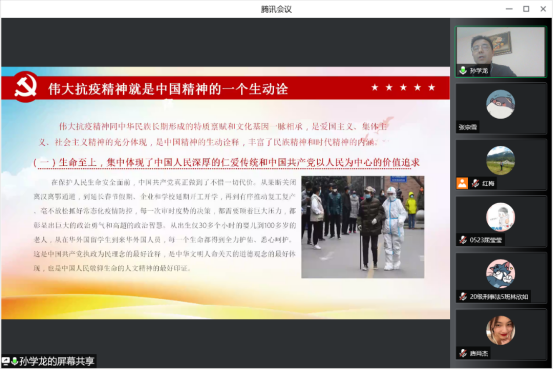Viewport: 553px width, 369px height.
Task: Click the muted mic icon on the bottom participant tile
Action: pos(463,353)
